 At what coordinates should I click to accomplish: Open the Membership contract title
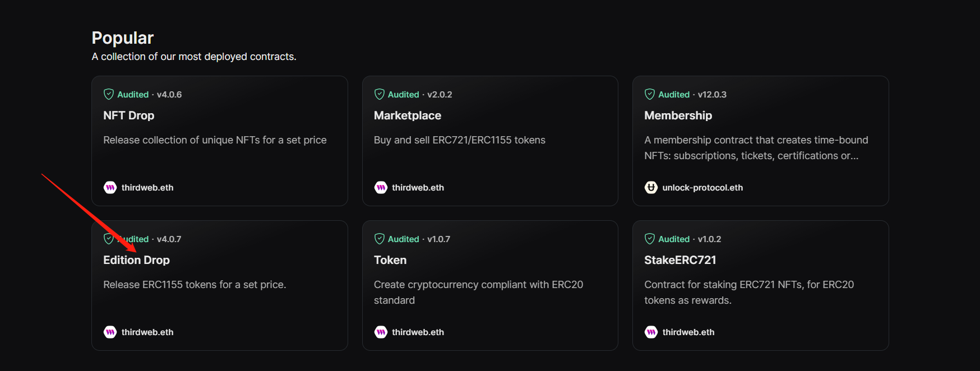tap(678, 115)
